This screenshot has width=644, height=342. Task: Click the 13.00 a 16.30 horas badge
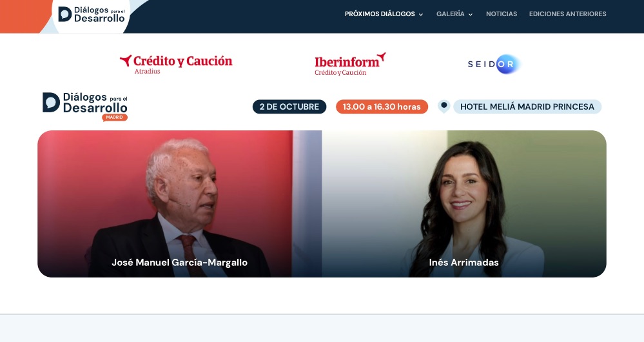pos(382,107)
